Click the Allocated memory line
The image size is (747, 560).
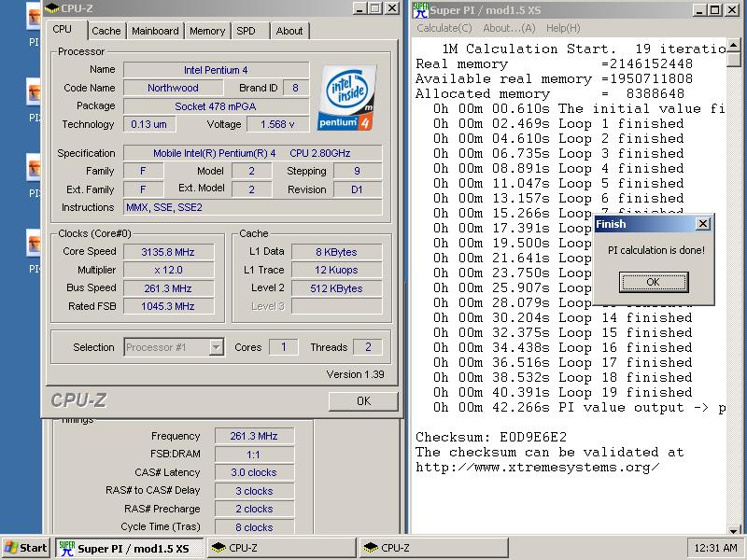(x=550, y=93)
